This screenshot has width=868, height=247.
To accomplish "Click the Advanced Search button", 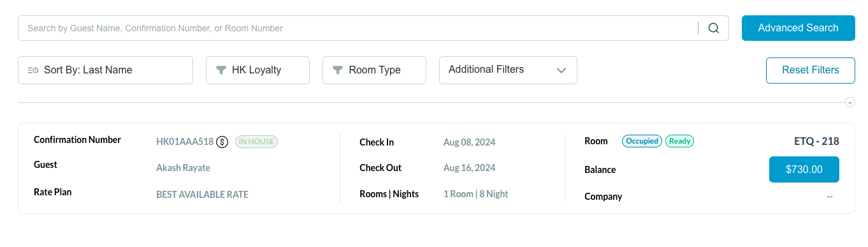I will pyautogui.click(x=798, y=28).
